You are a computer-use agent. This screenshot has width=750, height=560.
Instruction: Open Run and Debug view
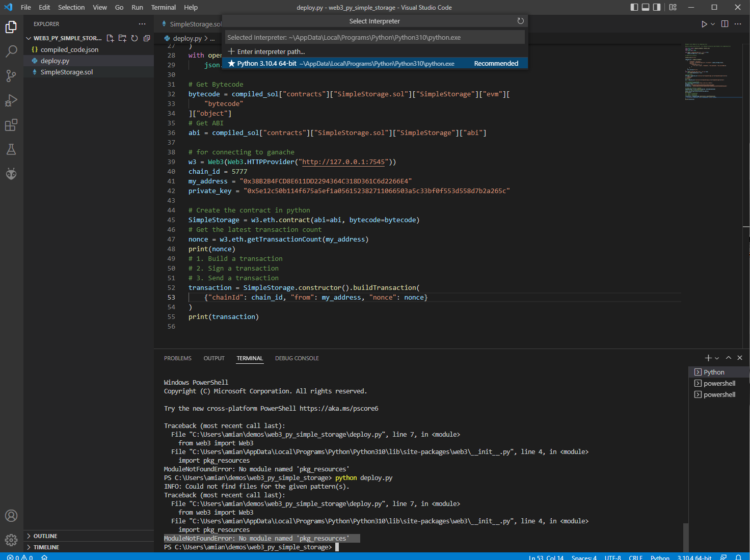(x=11, y=100)
